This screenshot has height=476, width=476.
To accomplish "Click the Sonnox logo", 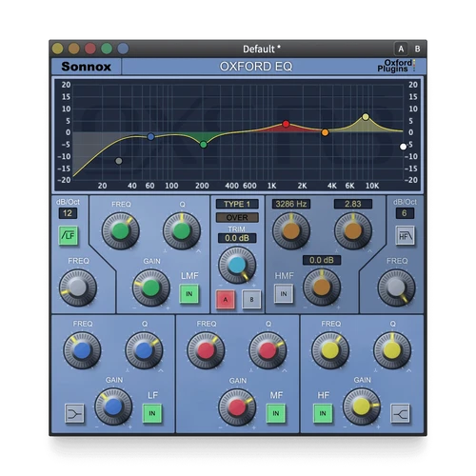I will [87, 67].
